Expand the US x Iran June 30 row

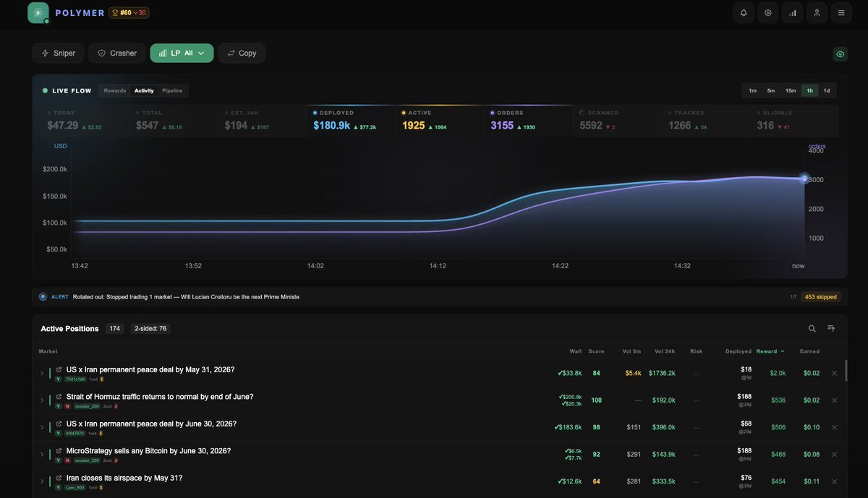pyautogui.click(x=42, y=428)
